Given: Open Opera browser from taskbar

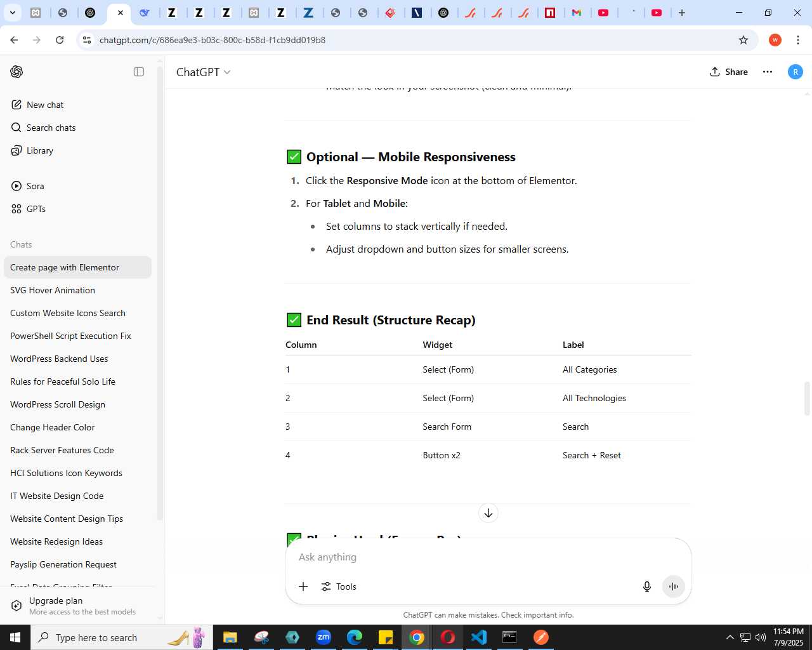Looking at the screenshot, I should [448, 637].
